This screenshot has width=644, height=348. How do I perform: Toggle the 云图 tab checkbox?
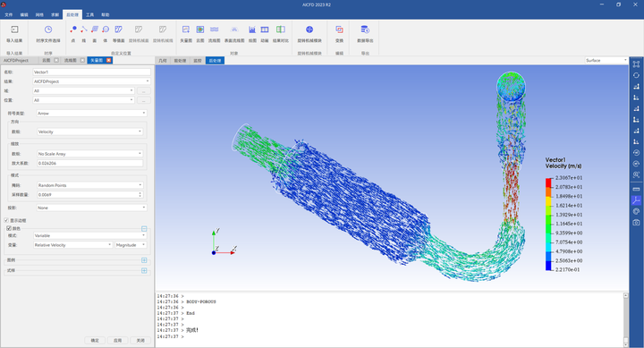tap(56, 61)
